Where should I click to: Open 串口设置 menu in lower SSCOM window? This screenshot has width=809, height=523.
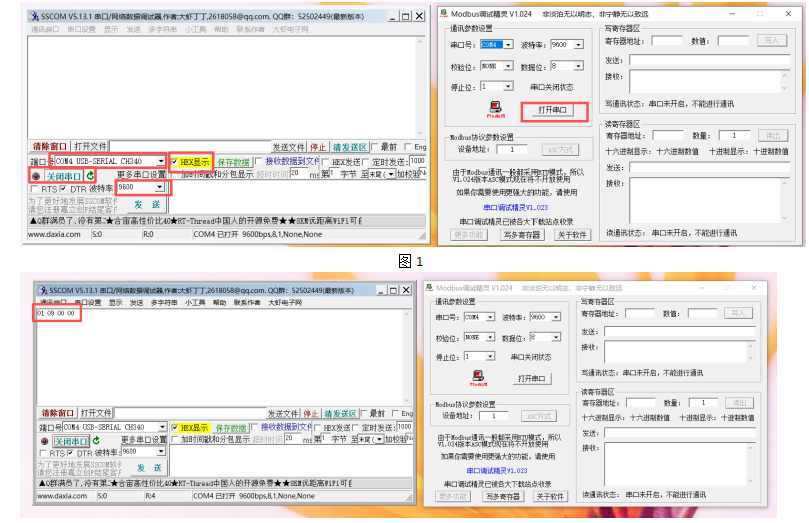tap(81, 302)
